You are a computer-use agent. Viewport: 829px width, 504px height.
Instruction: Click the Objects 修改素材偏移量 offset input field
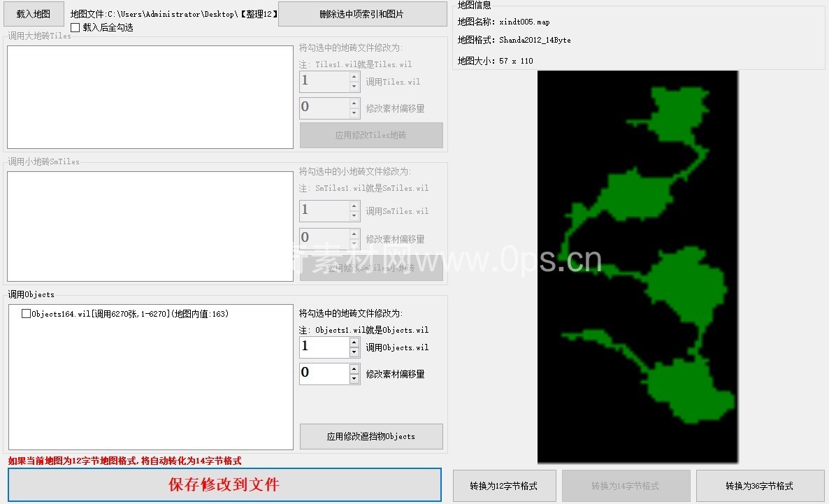324,373
